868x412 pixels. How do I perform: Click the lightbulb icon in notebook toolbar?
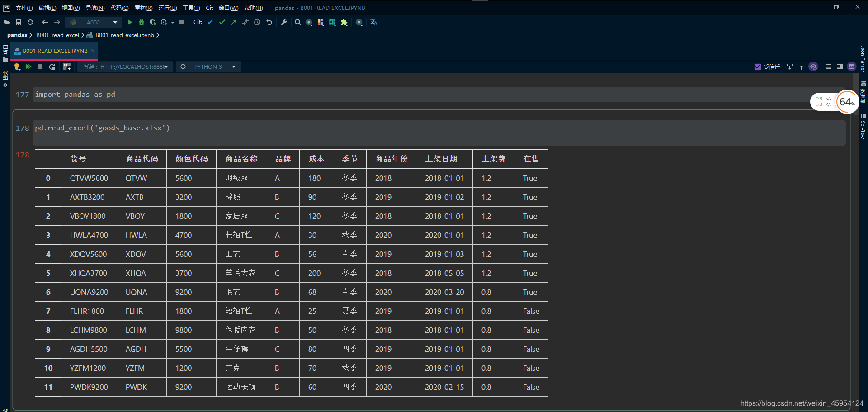17,66
